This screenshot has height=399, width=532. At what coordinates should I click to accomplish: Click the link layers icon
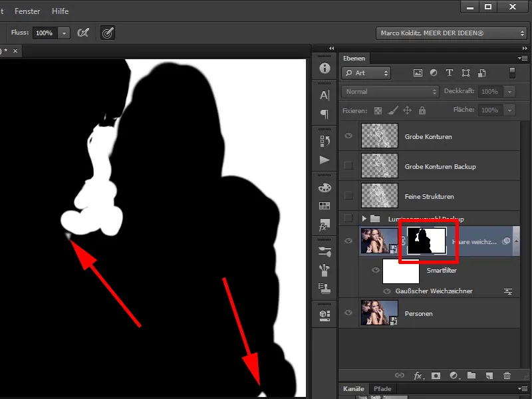[400, 375]
